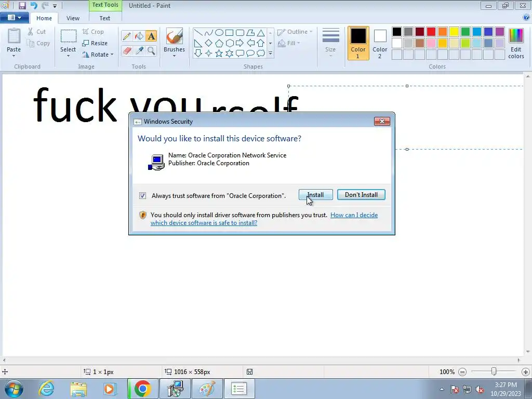Click the Crop button
532x399 pixels.
pos(93,32)
